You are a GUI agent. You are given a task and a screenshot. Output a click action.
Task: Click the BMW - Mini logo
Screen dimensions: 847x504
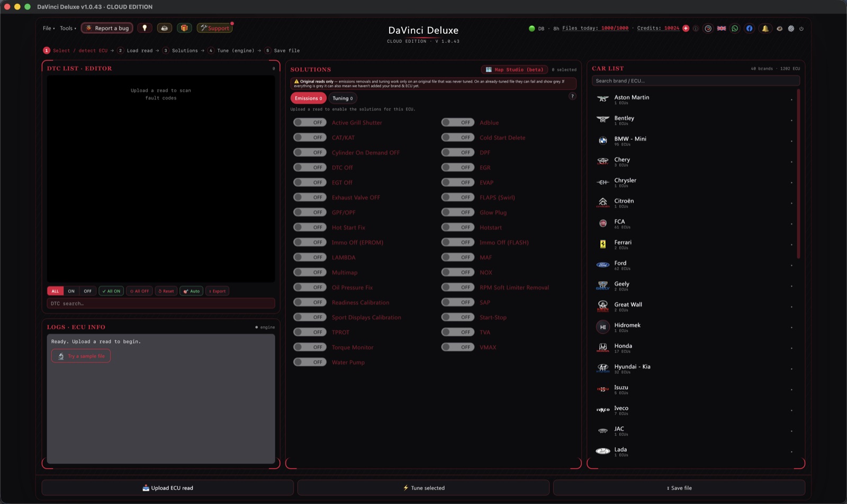click(x=602, y=140)
